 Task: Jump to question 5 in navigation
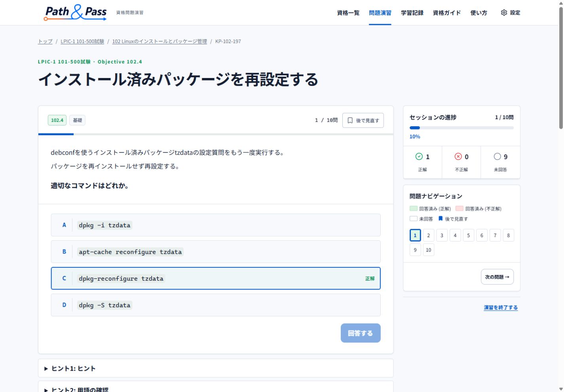point(468,235)
